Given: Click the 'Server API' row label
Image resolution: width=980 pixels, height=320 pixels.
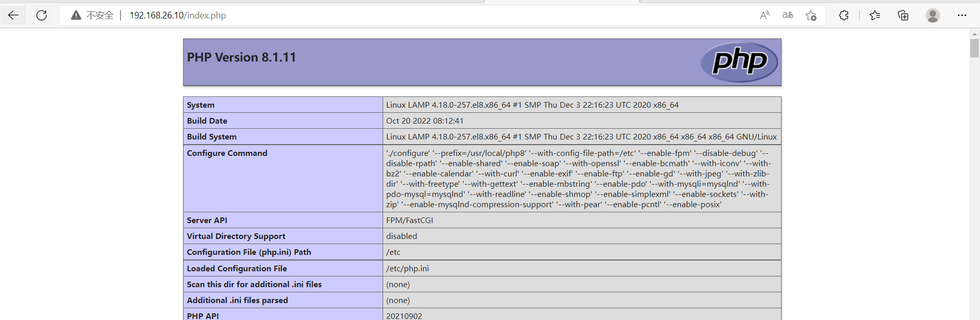Looking at the screenshot, I should pyautogui.click(x=207, y=220).
